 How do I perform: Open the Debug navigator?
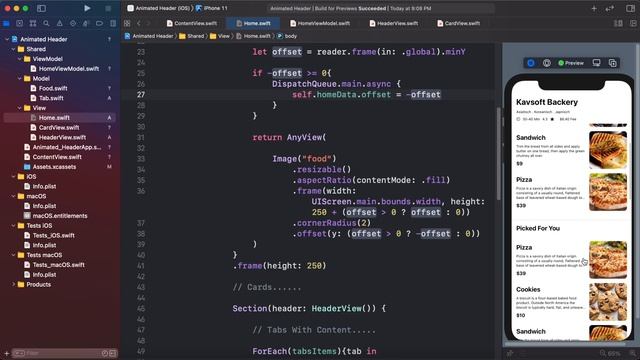click(86, 23)
